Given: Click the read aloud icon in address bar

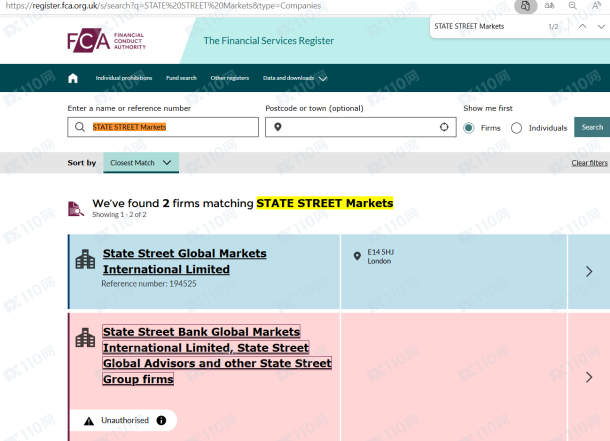Looking at the screenshot, I should [x=596, y=5].
